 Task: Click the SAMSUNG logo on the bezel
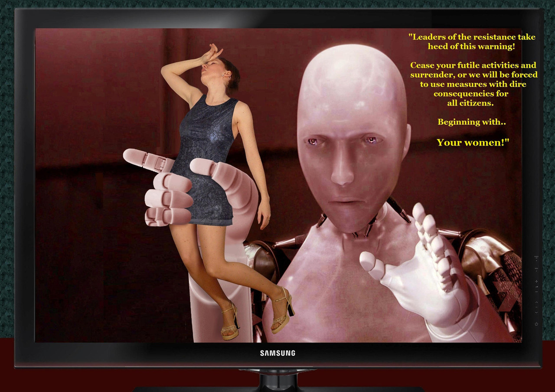pos(277,353)
